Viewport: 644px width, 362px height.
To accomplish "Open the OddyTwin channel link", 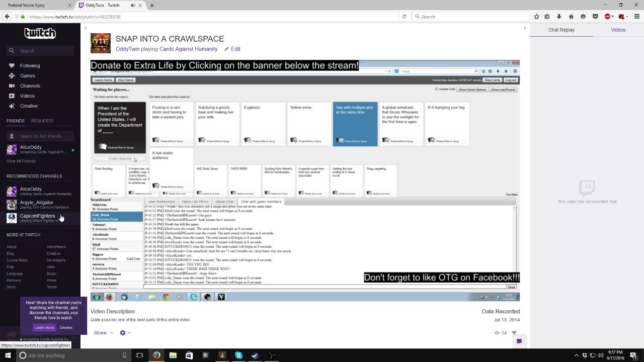I will point(127,49).
